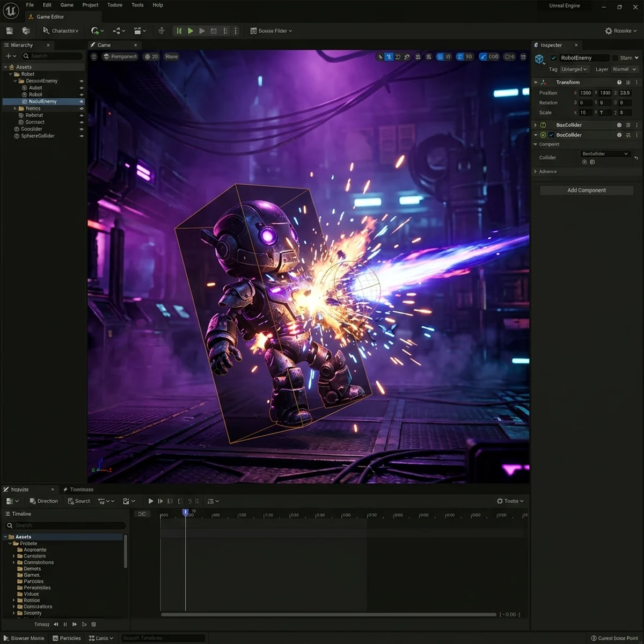Click the horizontal scrollbar below the timeline
This screenshot has width=644, height=644.
coord(328,614)
